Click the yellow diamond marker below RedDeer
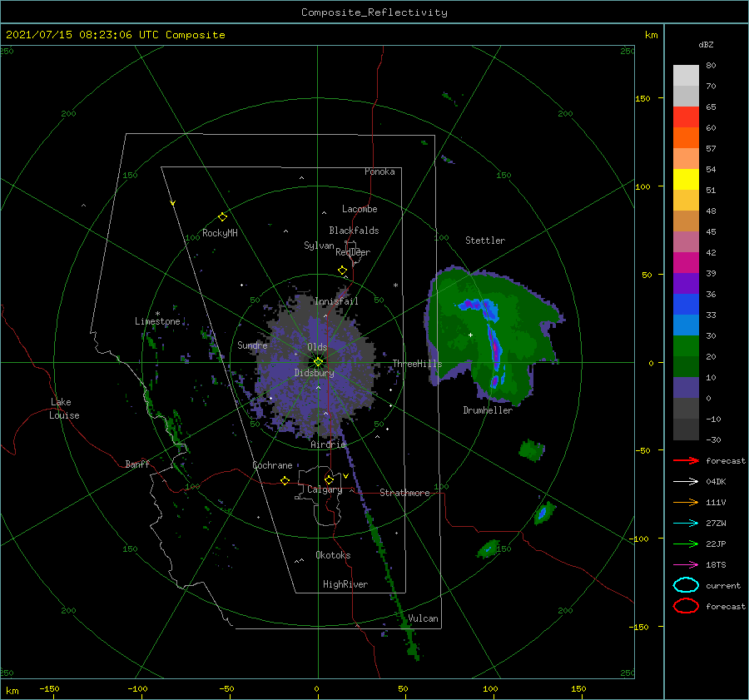Image resolution: width=749 pixels, height=700 pixels. (x=342, y=271)
